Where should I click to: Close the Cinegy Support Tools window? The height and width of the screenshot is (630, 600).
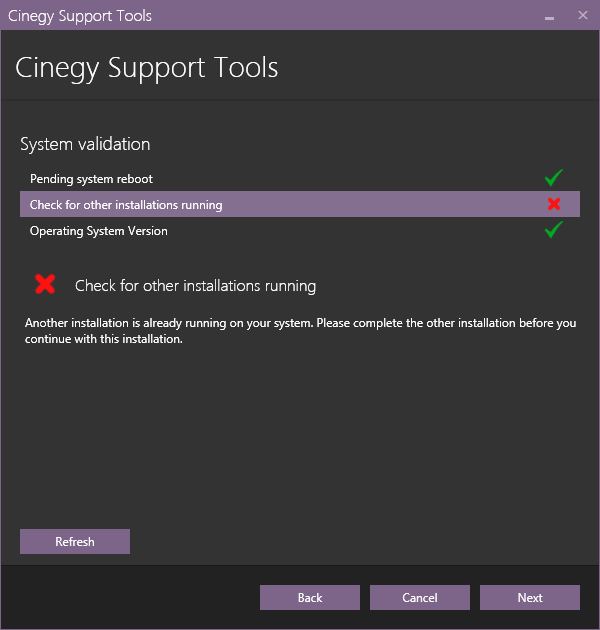click(x=583, y=15)
